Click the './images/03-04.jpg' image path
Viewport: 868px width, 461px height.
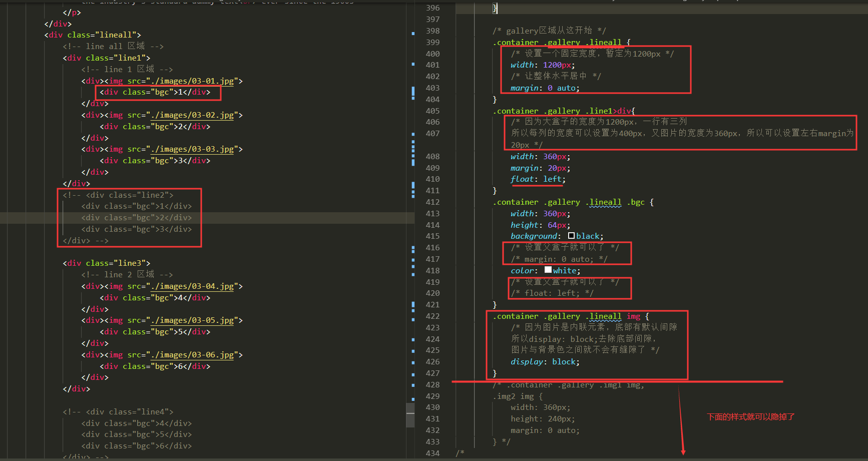tap(192, 286)
